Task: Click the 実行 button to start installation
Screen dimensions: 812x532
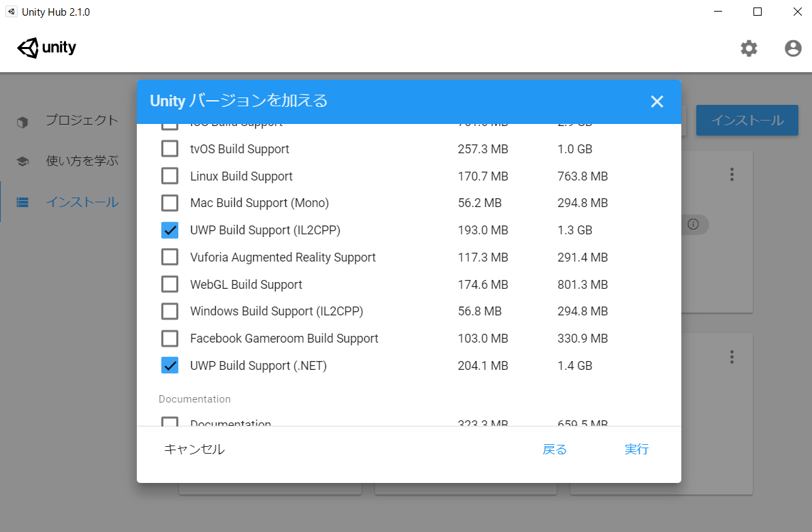Action: coord(636,450)
